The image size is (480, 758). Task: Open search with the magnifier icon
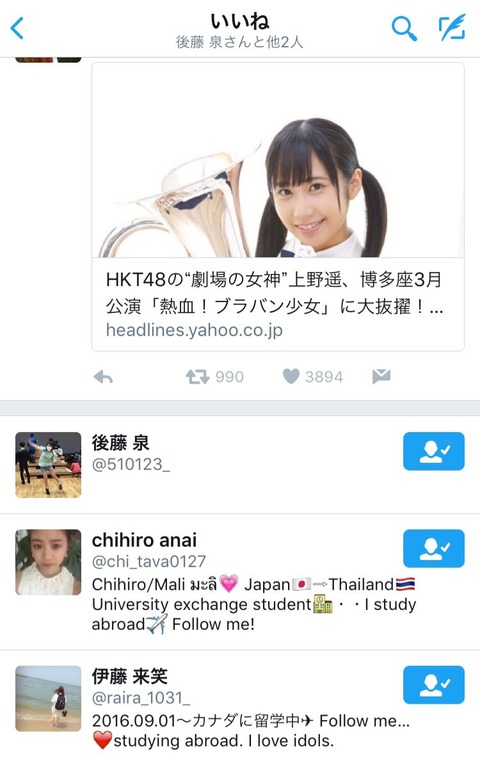tap(404, 29)
